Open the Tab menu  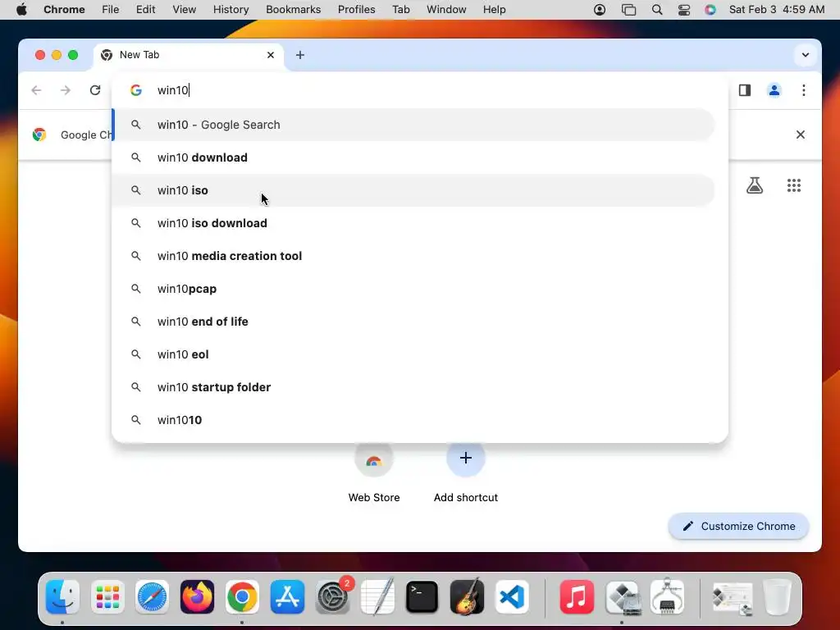pos(400,10)
